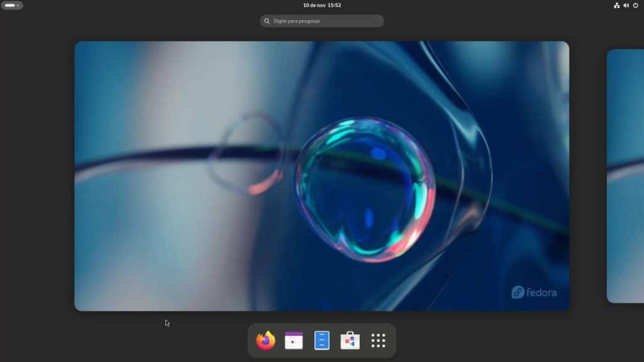Launch Firefox from the dock
The width and height of the screenshot is (644, 362).
tap(265, 341)
